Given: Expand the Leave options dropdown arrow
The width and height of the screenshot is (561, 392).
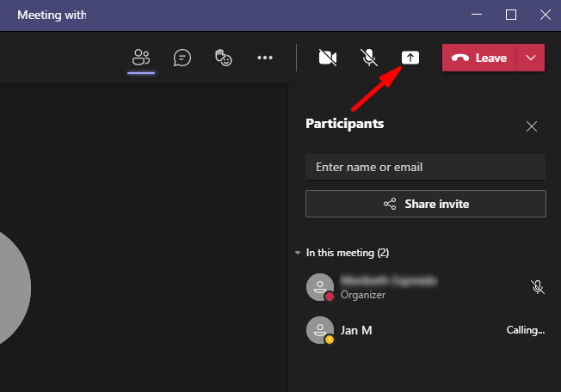Looking at the screenshot, I should click(531, 58).
